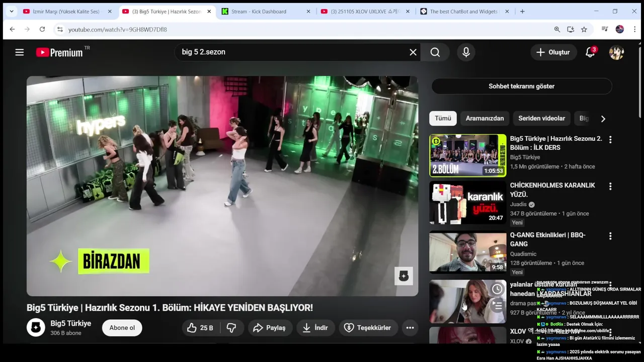The image size is (644, 362).
Task: Open menu for CHİCKENHOLMES video
Action: [x=610, y=187]
